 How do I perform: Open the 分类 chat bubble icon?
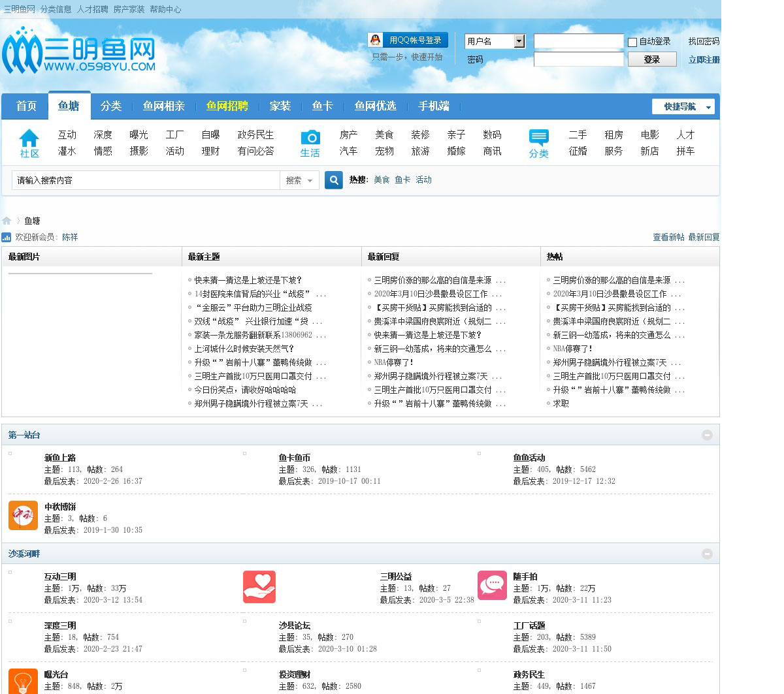click(x=539, y=138)
